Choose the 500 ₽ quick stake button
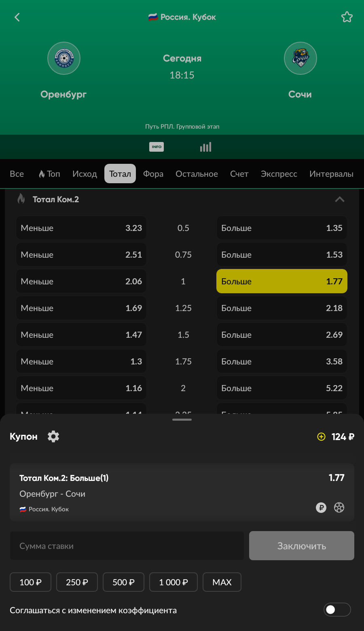 pos(123,582)
